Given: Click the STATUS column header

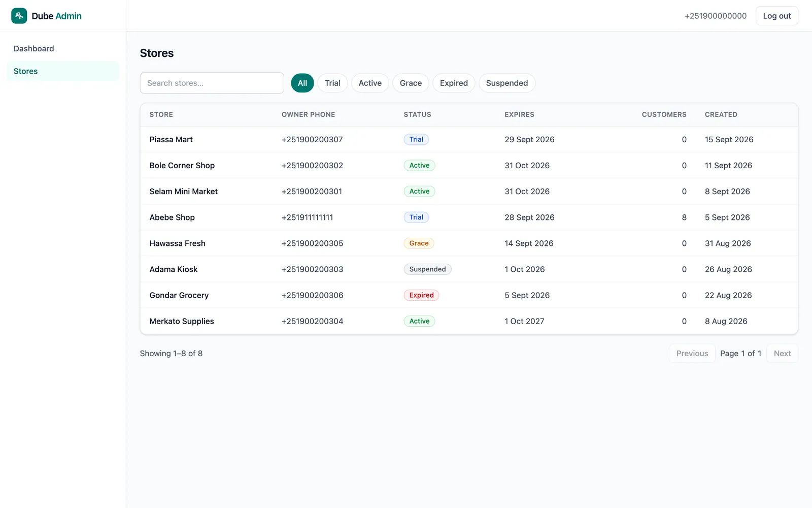Looking at the screenshot, I should (417, 114).
